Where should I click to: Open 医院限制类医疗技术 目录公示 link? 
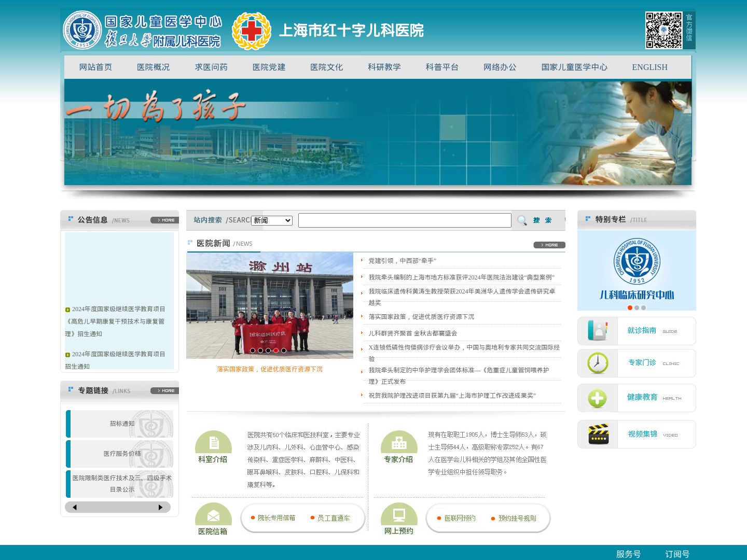(x=122, y=484)
